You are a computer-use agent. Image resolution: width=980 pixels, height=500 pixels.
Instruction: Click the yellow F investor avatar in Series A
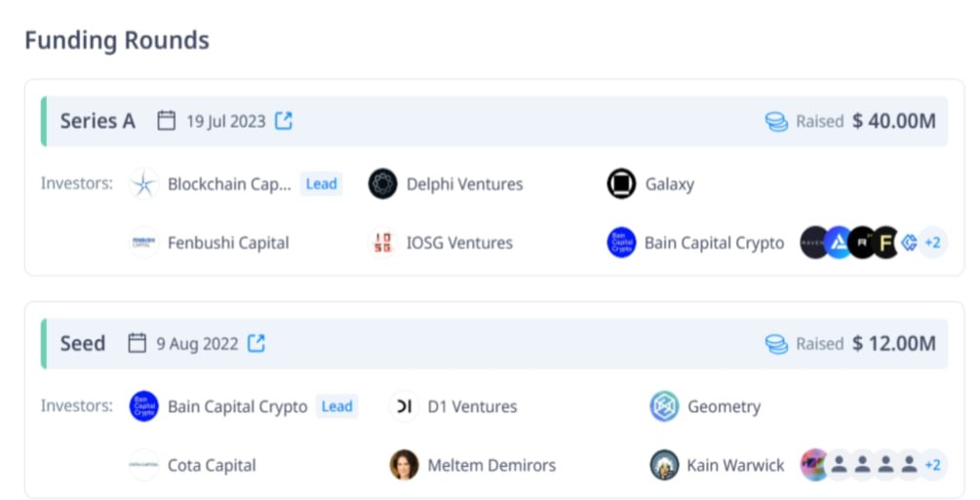(885, 243)
